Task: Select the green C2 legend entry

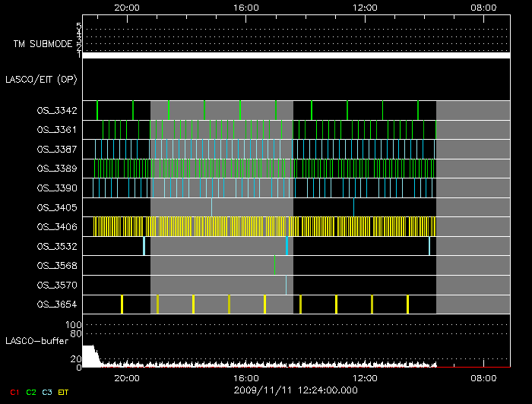Action: [x=31, y=391]
